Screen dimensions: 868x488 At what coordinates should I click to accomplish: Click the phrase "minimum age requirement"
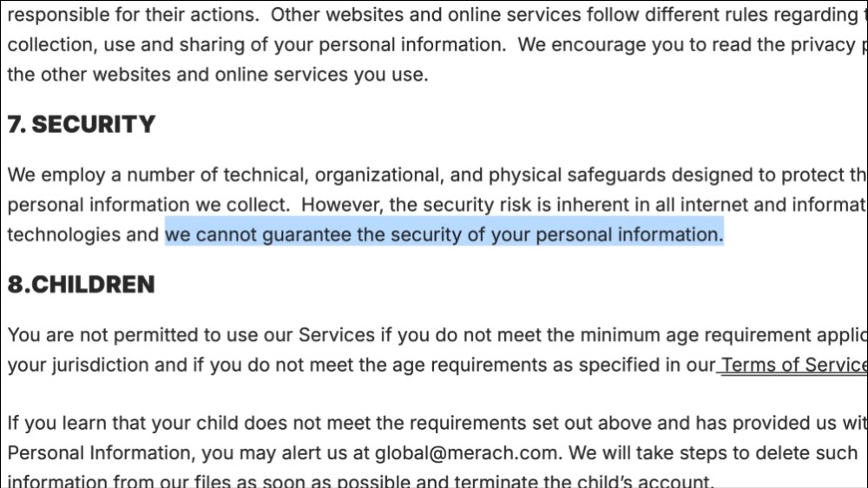point(697,335)
